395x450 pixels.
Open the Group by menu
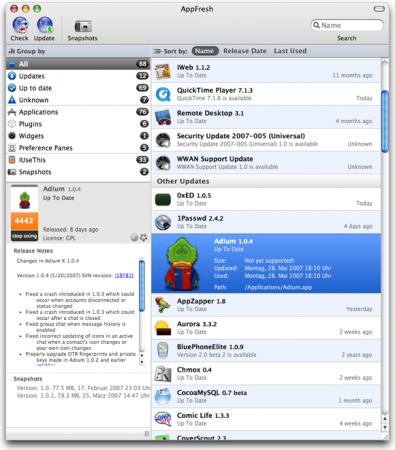(x=27, y=51)
